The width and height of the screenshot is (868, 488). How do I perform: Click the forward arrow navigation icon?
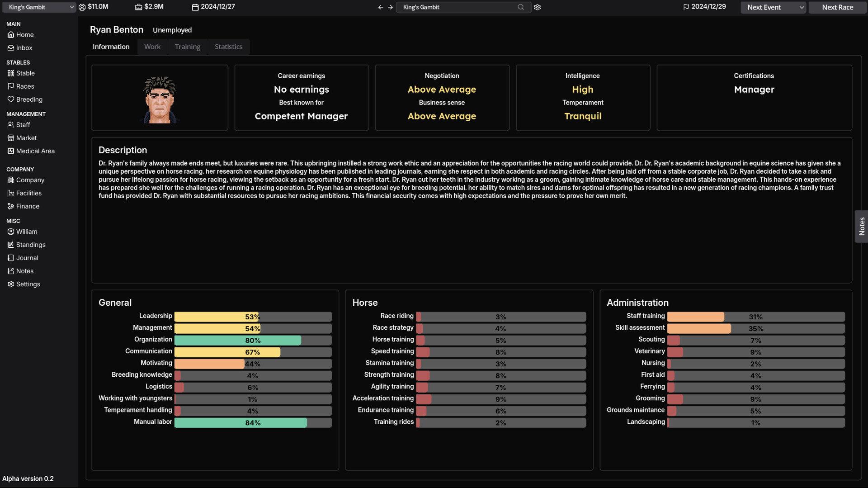pyautogui.click(x=390, y=7)
